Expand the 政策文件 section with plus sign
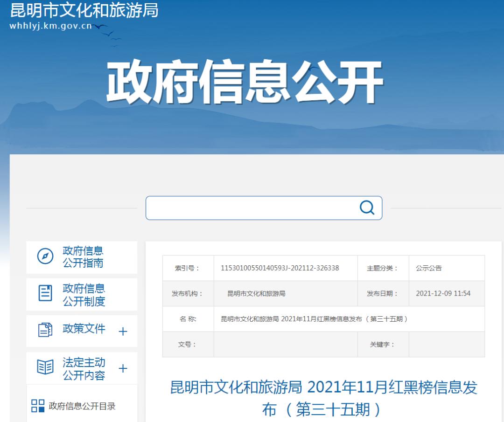This screenshot has height=422, width=504. 123,332
